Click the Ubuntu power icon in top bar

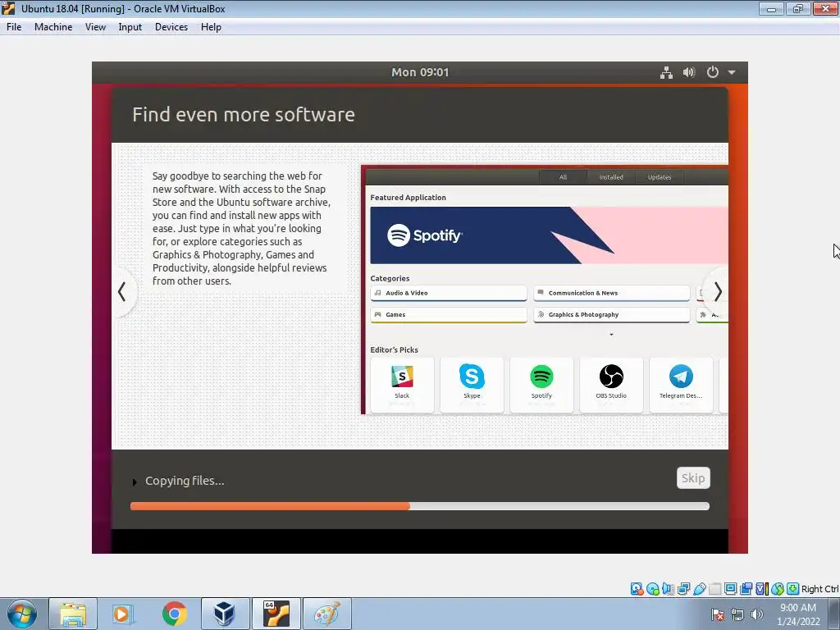coord(713,72)
